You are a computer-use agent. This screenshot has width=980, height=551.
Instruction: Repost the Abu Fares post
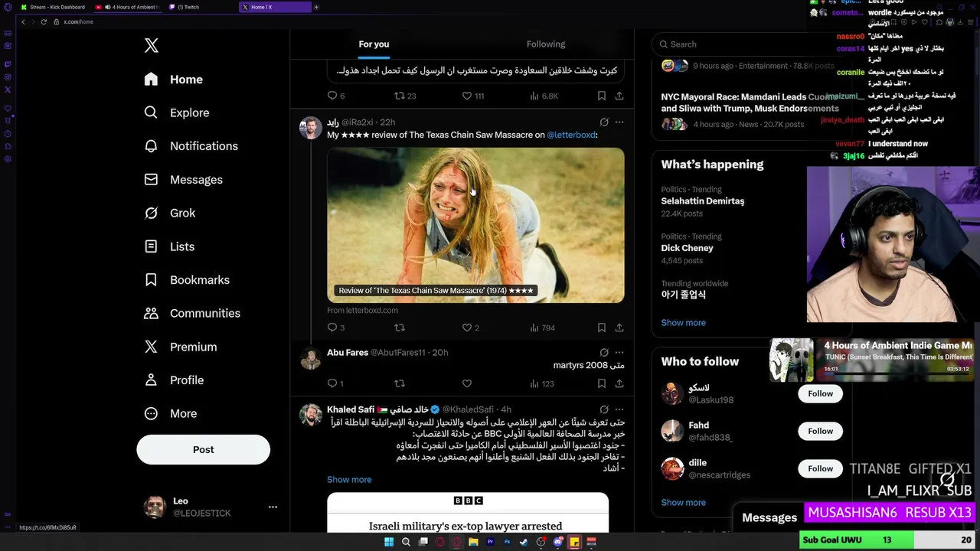tap(399, 383)
